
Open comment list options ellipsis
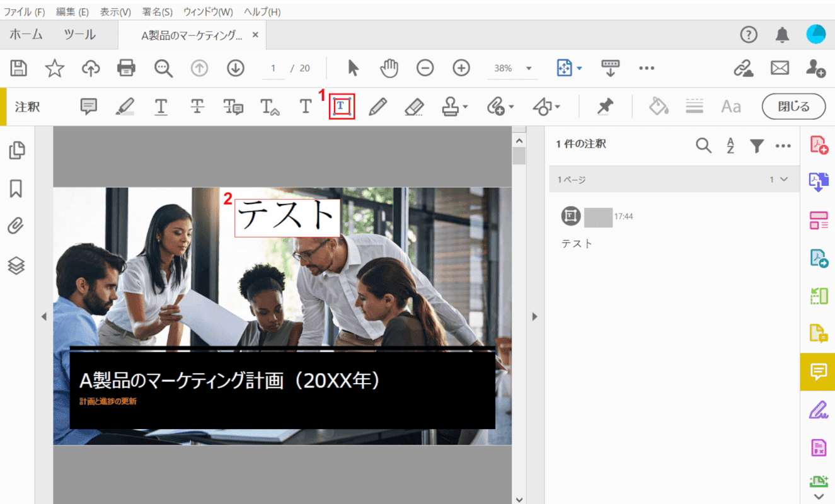[x=783, y=146]
